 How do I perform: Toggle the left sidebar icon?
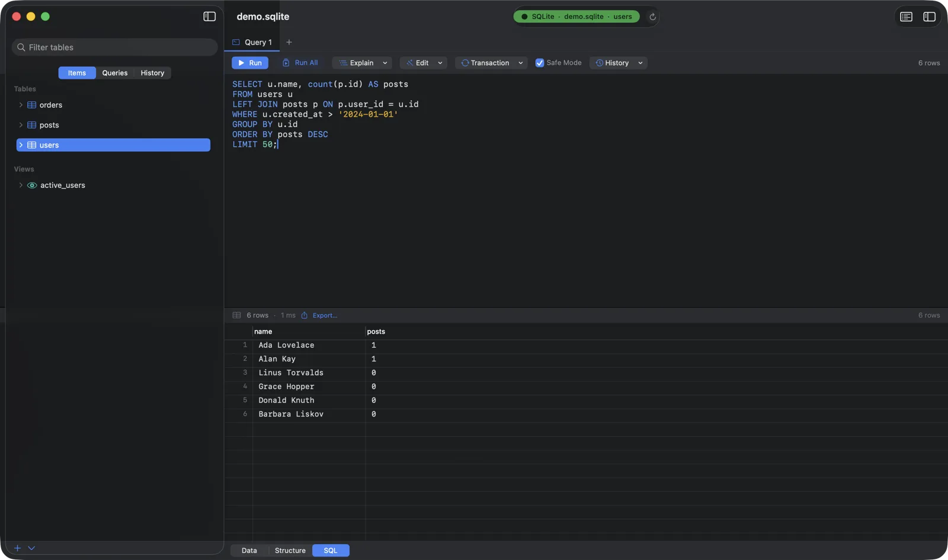(209, 17)
